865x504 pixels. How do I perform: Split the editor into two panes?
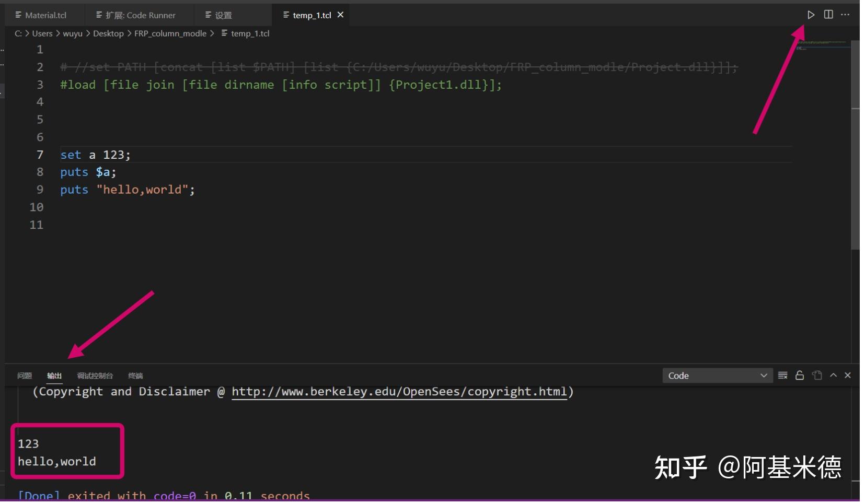(828, 14)
